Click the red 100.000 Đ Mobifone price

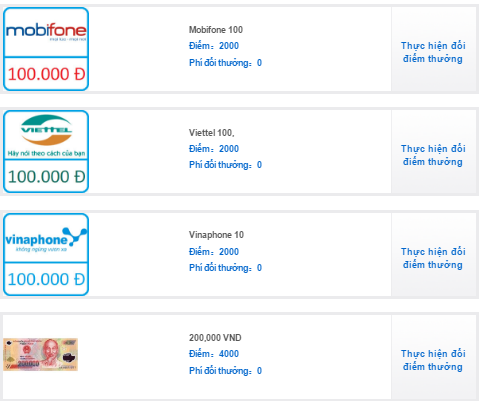[46, 74]
